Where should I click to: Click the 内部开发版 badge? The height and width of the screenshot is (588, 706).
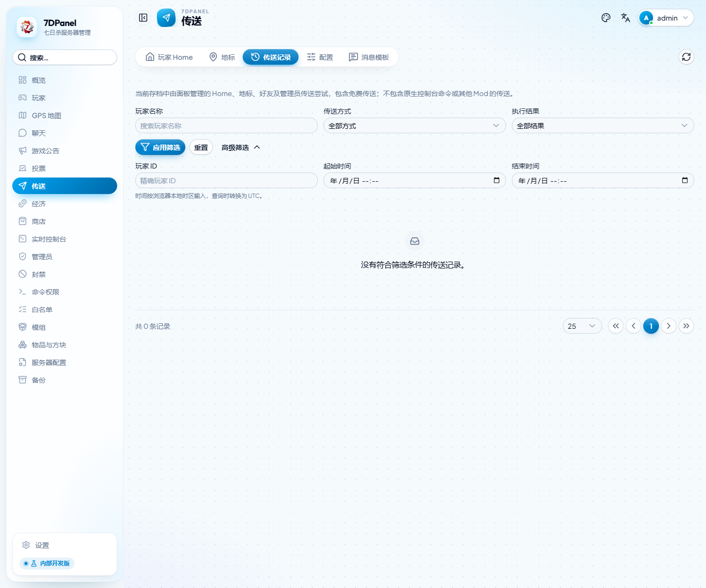[47, 563]
